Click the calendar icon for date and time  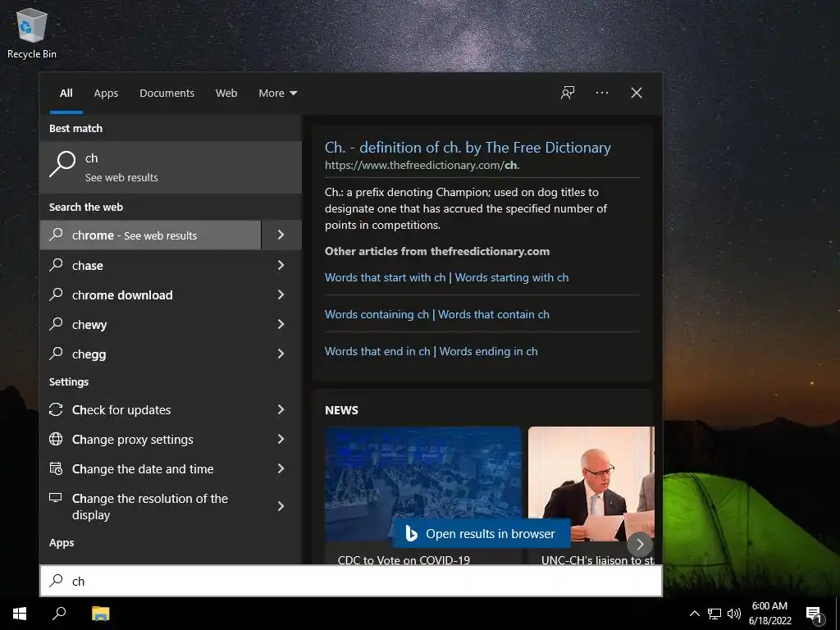pyautogui.click(x=56, y=468)
